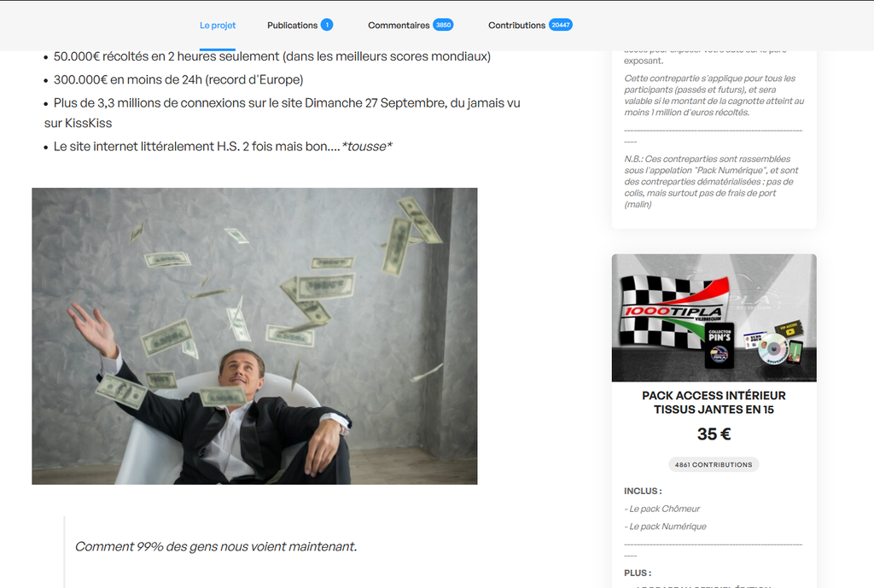Click the Le pack Numérique item
874x588 pixels.
(666, 527)
